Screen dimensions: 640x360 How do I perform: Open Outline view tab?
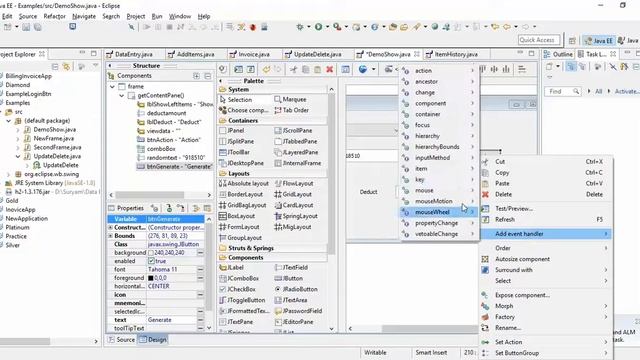click(x=558, y=54)
